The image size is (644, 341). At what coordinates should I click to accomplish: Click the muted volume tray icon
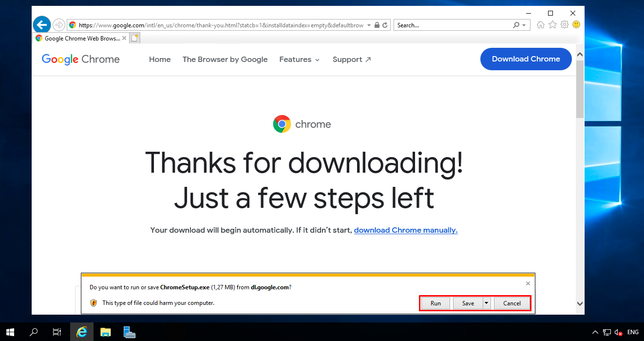click(619, 332)
